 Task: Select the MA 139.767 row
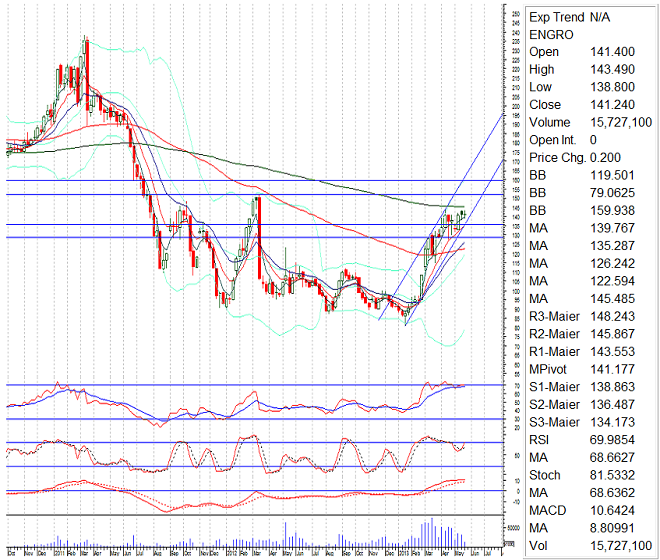tap(580, 228)
